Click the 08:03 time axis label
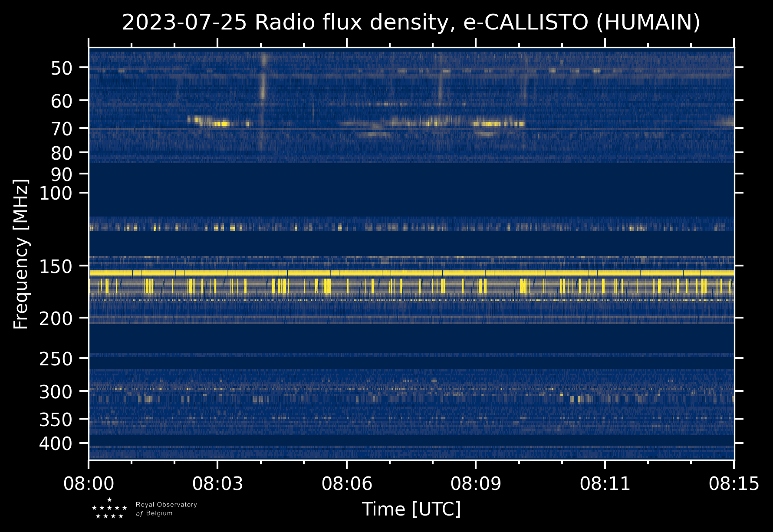Image resolution: width=773 pixels, height=532 pixels. click(217, 483)
